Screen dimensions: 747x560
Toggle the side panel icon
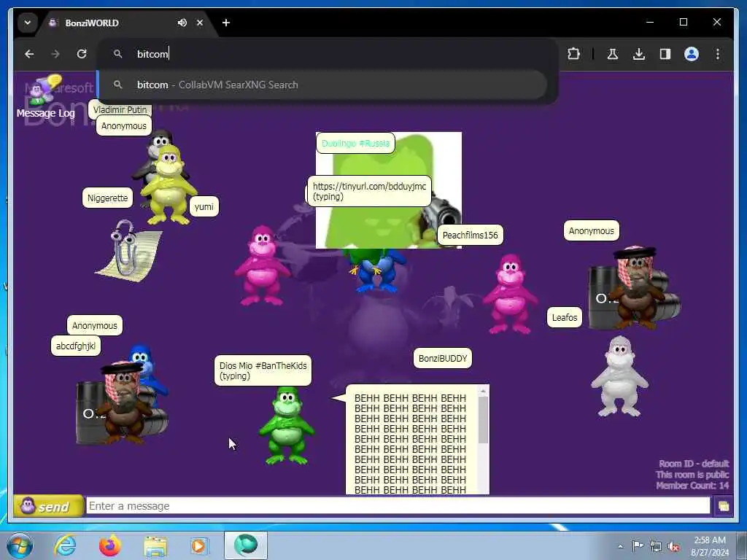(665, 54)
